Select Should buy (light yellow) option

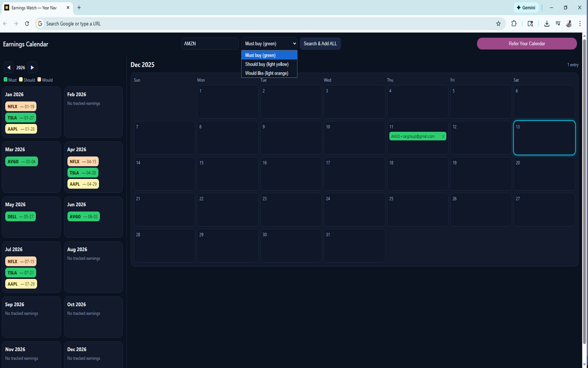tap(266, 64)
